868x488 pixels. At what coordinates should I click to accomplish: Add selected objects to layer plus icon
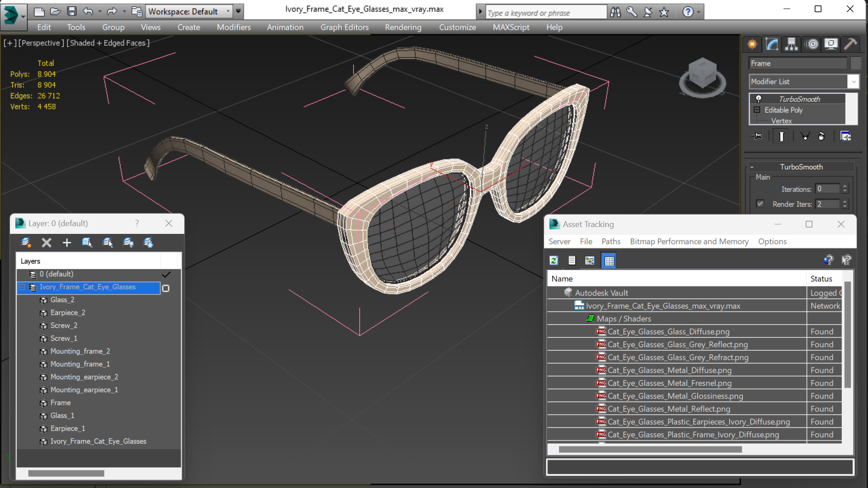[x=67, y=243]
